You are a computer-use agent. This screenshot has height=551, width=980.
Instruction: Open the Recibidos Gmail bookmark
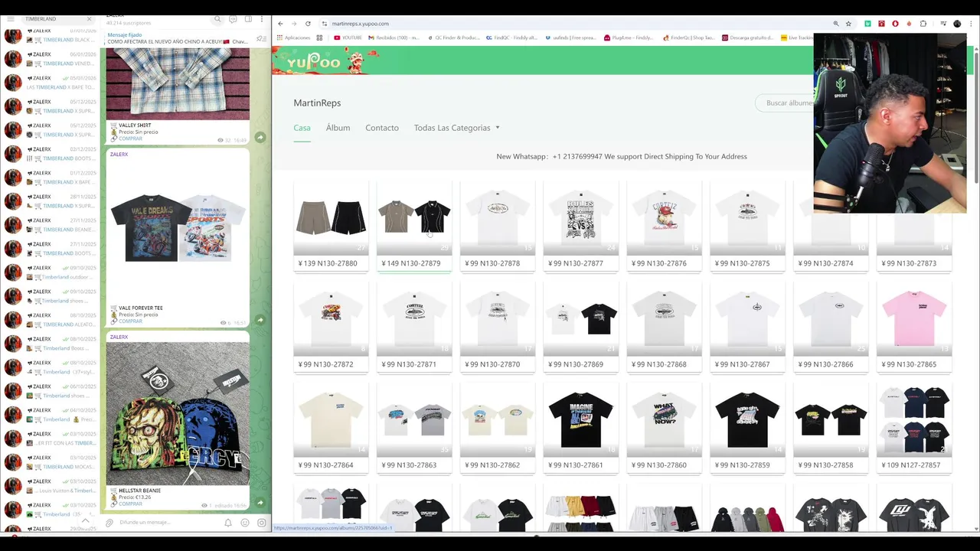tap(394, 37)
